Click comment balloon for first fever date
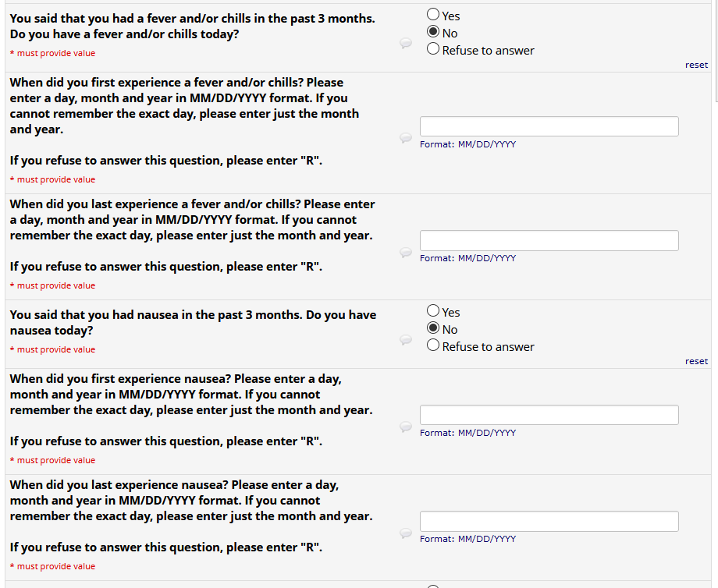The height and width of the screenshot is (588, 718). tap(406, 138)
